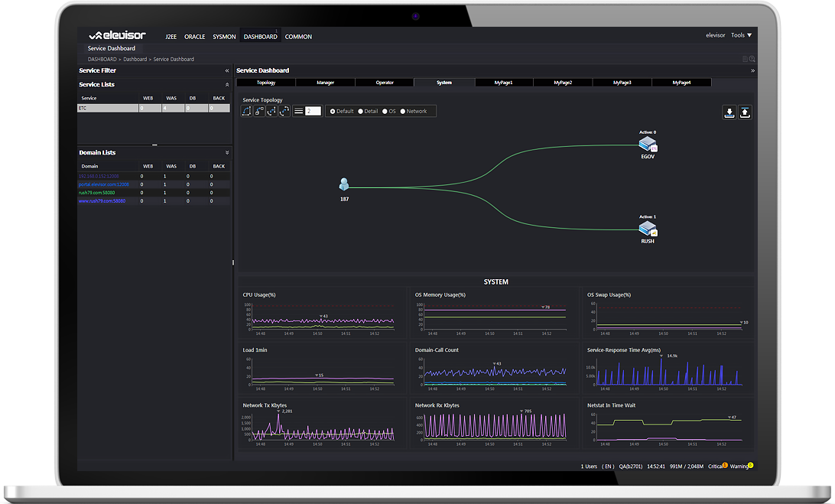Collapse the Service Filter panel
Screen dimensions: 835x504
click(227, 70)
